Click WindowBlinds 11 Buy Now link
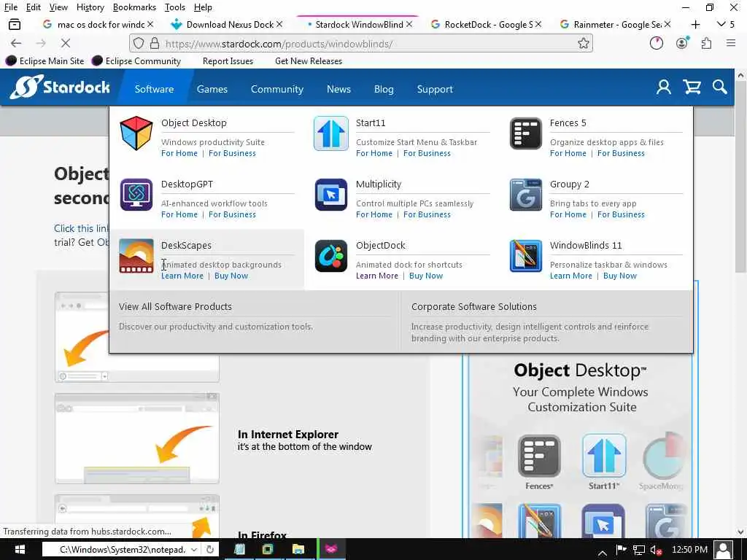The image size is (747, 560). point(620,276)
